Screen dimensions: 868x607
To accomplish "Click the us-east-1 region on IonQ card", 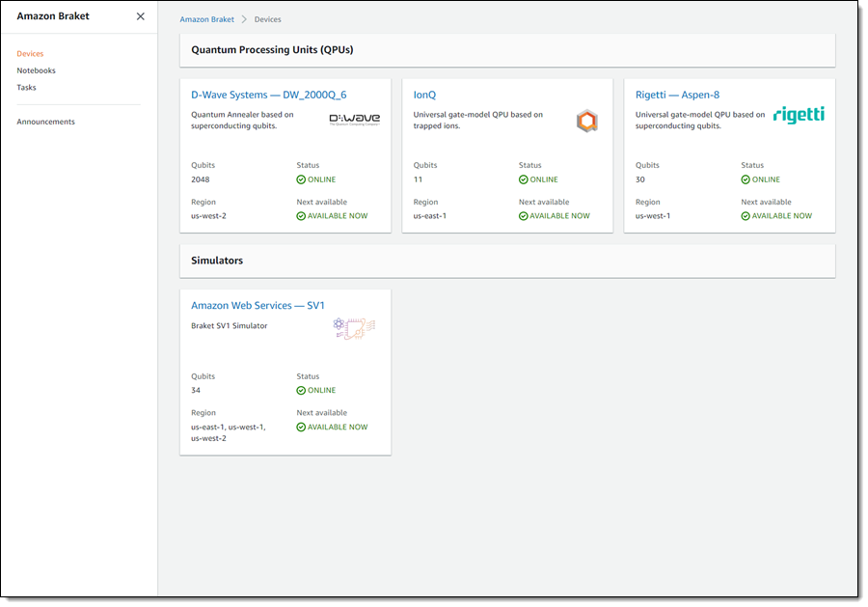I will (x=429, y=216).
